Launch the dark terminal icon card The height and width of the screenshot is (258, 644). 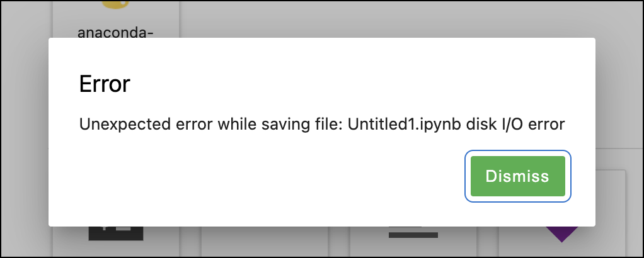tap(116, 233)
